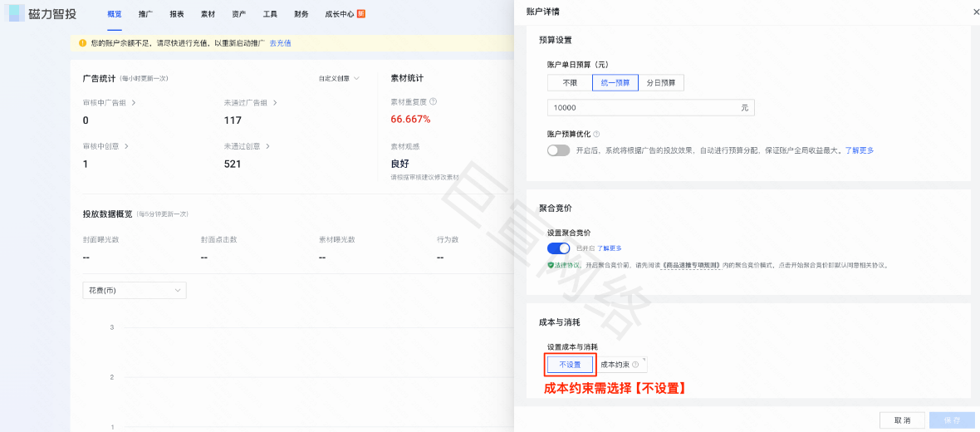Image resolution: width=980 pixels, height=432 pixels.
Task: Click the green shield icon before 法律协议
Action: 551,265
